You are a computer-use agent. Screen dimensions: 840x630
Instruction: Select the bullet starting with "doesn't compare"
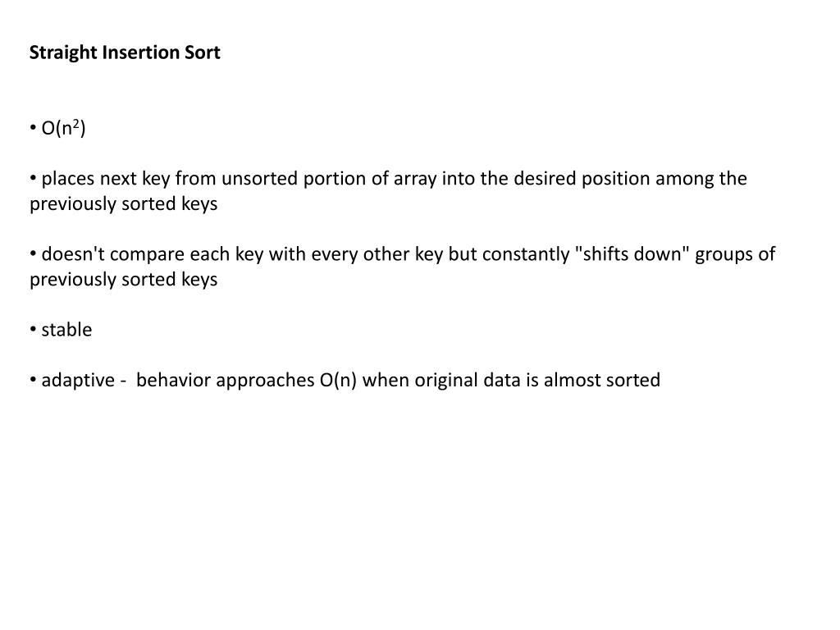click(402, 267)
